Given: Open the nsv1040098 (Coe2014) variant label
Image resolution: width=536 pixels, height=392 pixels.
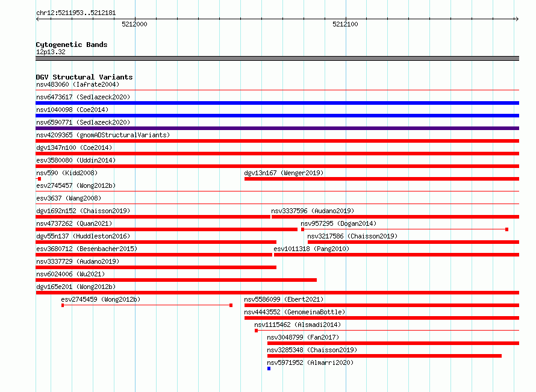Looking at the screenshot, I should coord(72,110).
